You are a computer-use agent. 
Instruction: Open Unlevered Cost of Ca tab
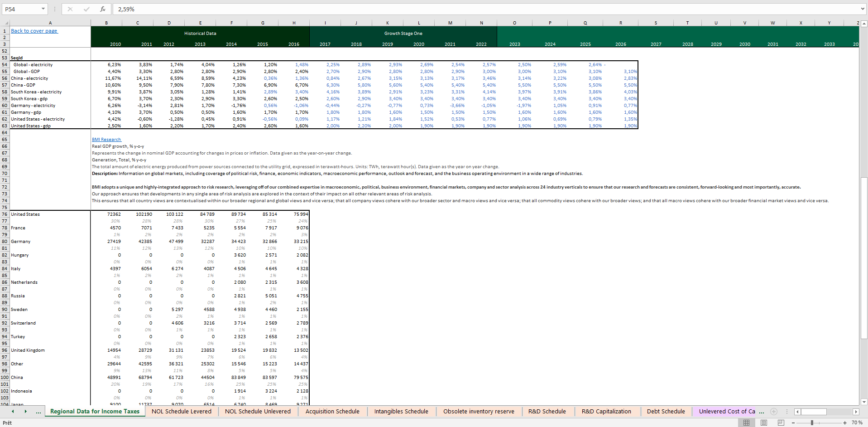[727, 412]
